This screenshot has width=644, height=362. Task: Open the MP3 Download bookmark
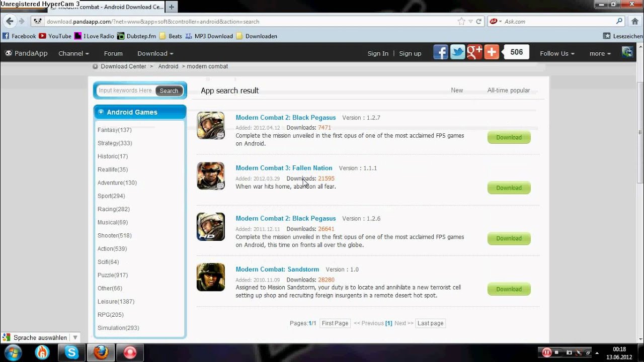tap(209, 36)
